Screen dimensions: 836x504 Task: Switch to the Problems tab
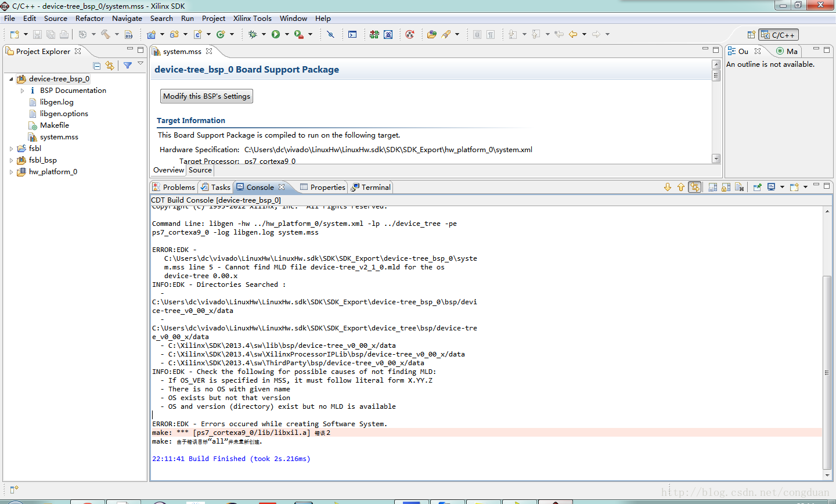(174, 187)
